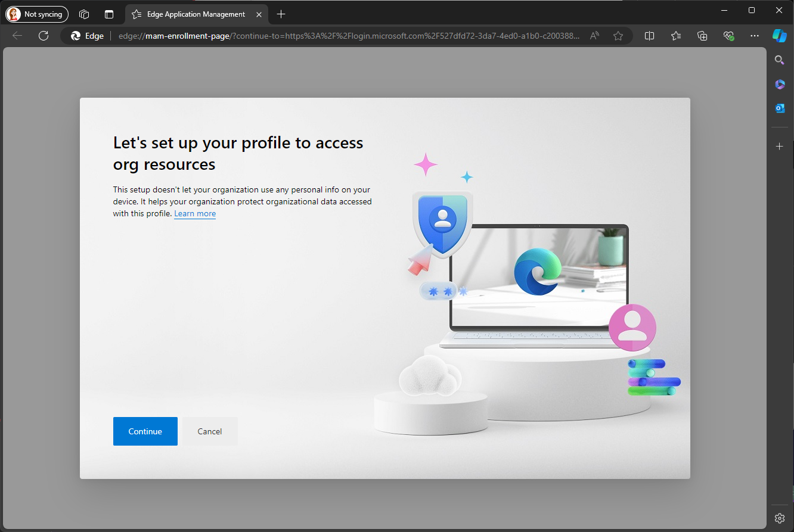
Task: Open the Favorites list icon
Action: click(x=676, y=36)
